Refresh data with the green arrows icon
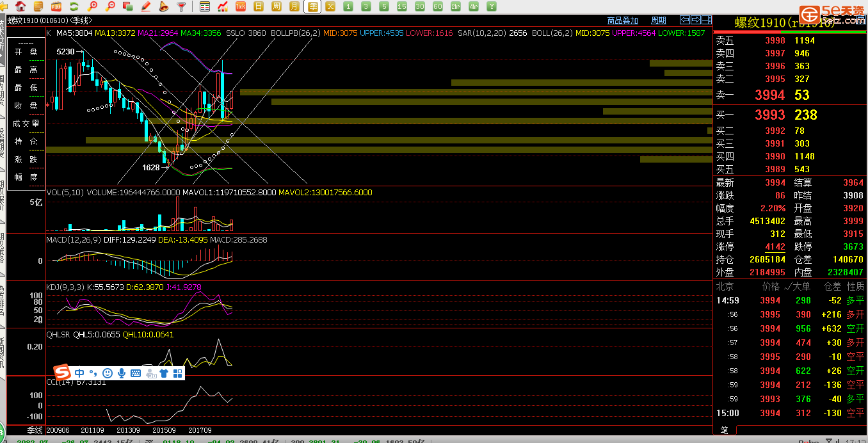Image resolution: width=868 pixels, height=443 pixels. point(74,6)
